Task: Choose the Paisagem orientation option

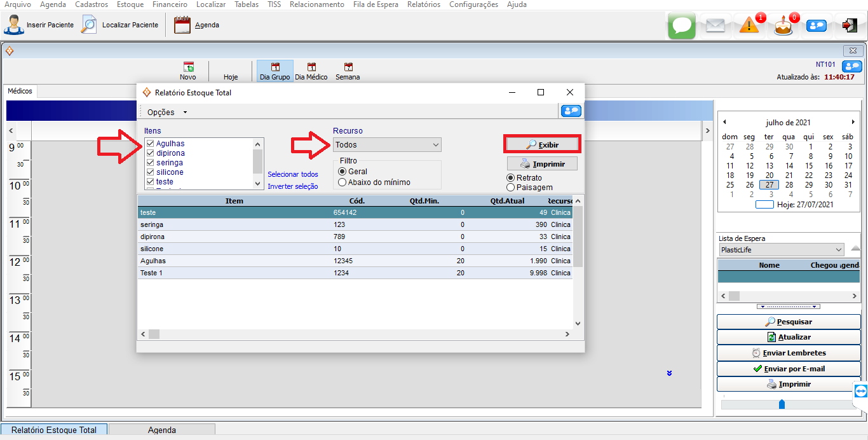Action: click(x=510, y=188)
